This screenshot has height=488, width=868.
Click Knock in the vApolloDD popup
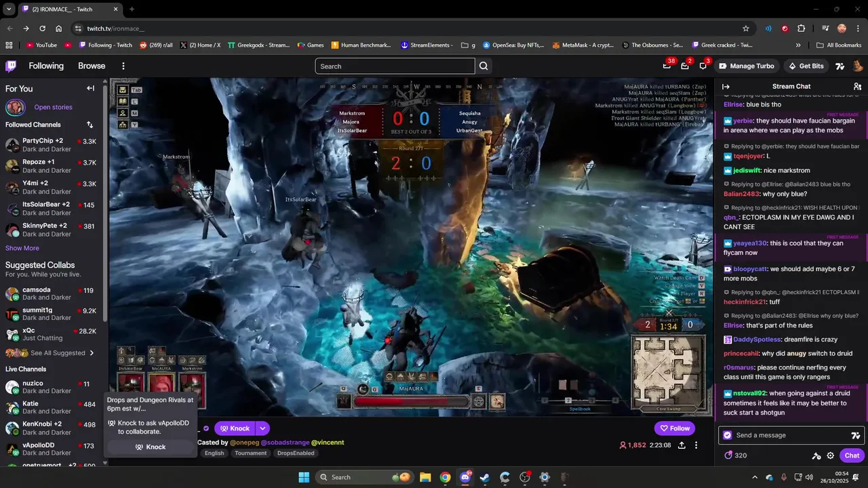click(x=150, y=447)
